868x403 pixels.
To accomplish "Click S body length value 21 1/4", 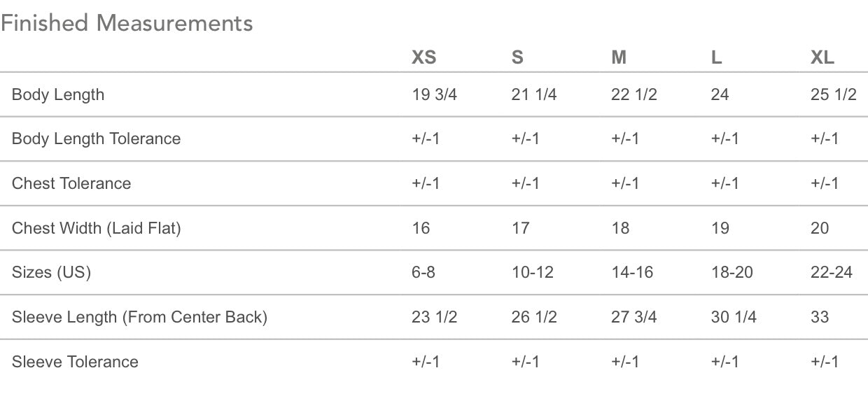I will coord(534,94).
